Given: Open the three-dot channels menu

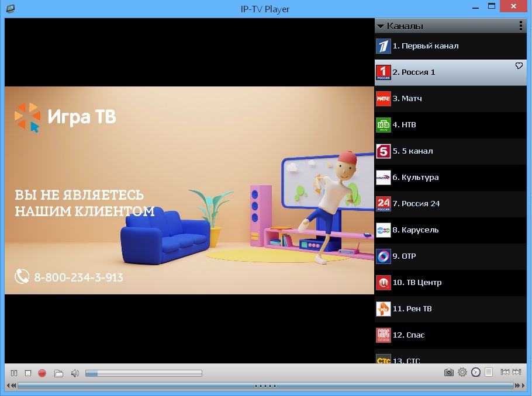Looking at the screenshot, I should (x=520, y=26).
